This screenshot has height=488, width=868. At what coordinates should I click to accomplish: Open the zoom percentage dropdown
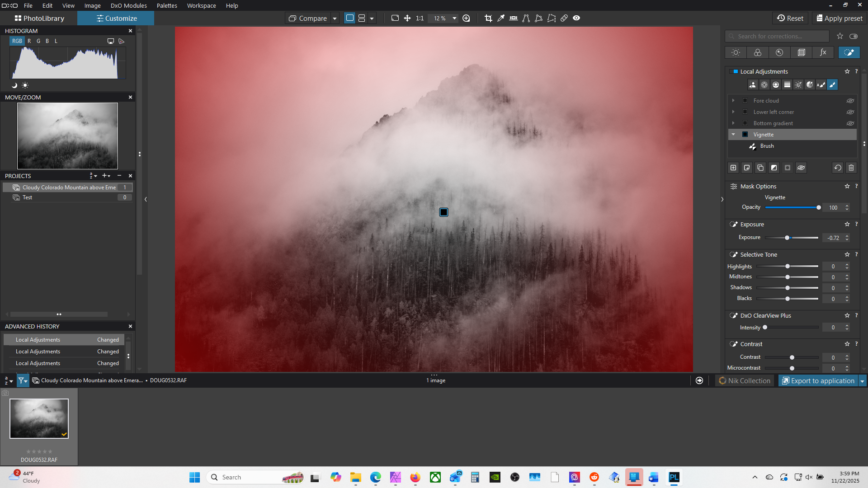[454, 19]
